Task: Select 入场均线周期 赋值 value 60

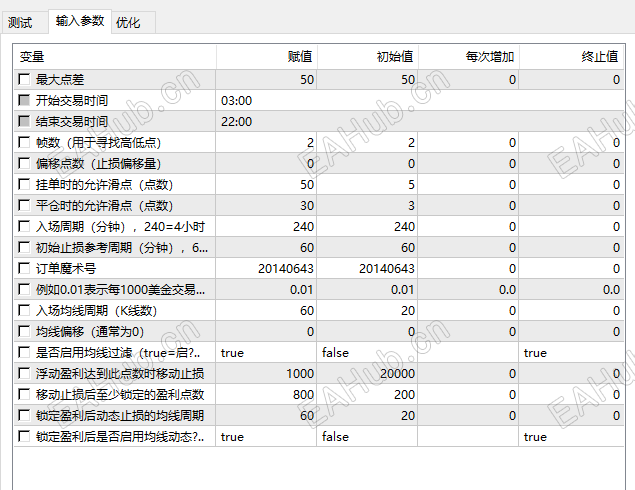Action: click(266, 311)
